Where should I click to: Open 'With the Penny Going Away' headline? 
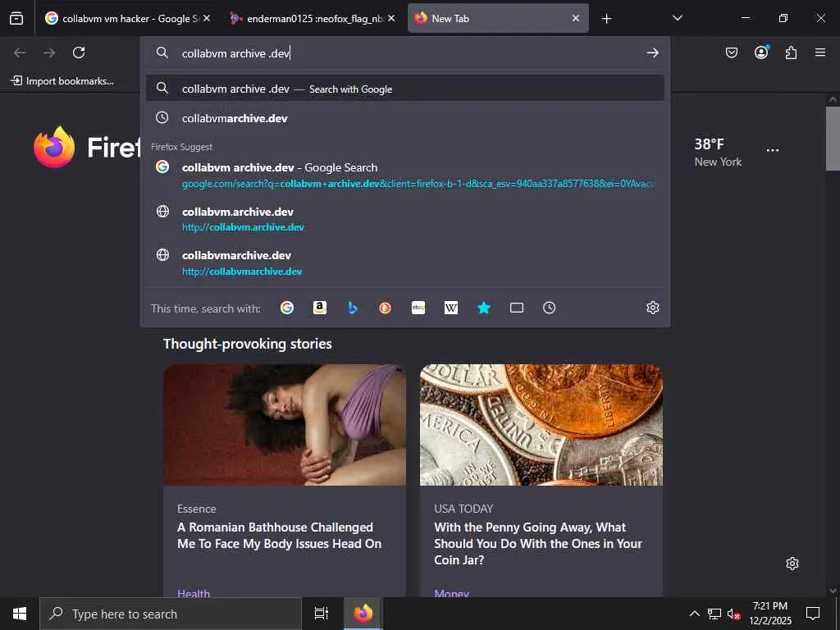click(x=538, y=543)
